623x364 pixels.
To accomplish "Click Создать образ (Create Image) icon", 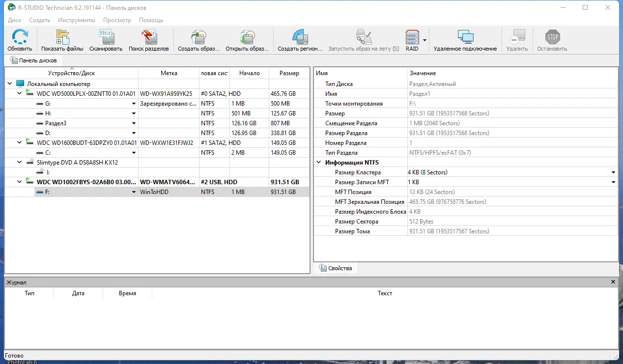I will [x=198, y=39].
